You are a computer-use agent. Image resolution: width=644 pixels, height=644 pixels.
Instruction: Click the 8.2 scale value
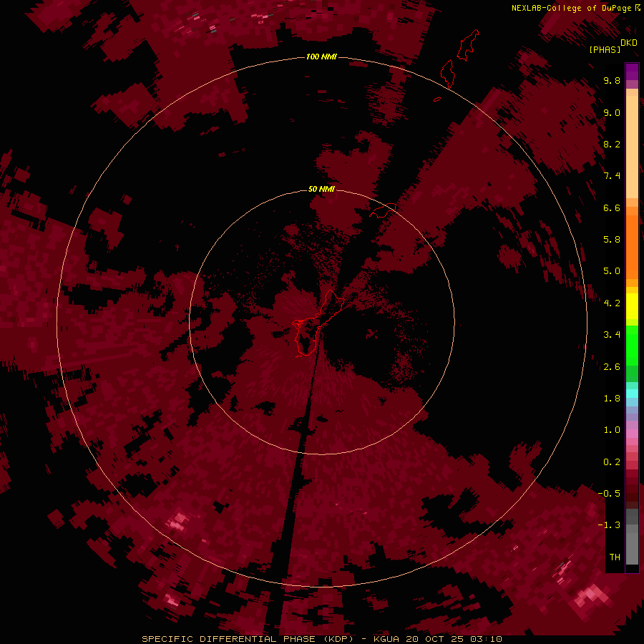pyautogui.click(x=612, y=144)
